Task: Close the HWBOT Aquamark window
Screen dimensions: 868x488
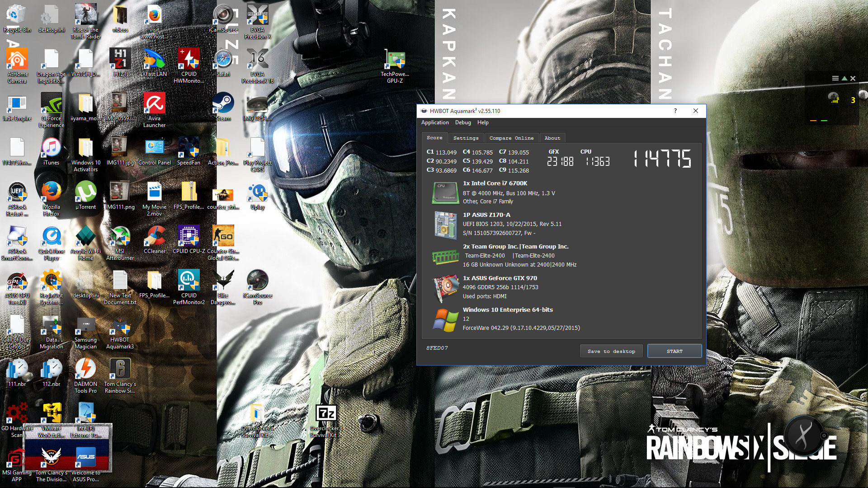Action: (x=696, y=111)
